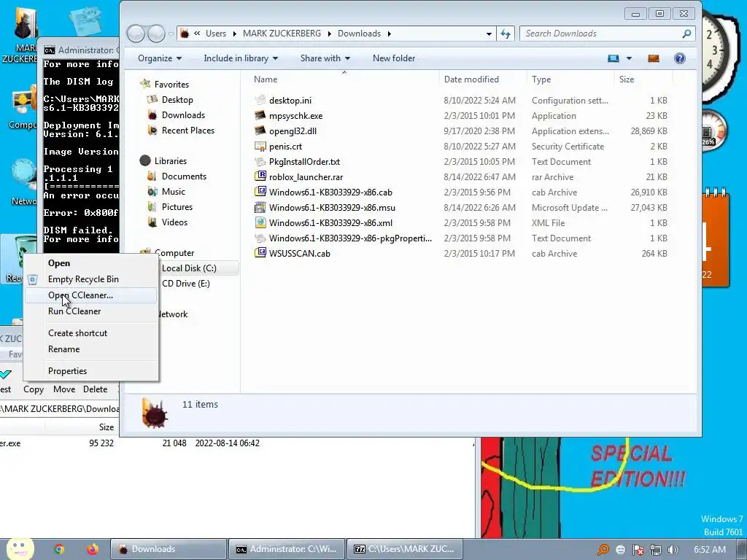Select Recent Places under Favorites
Image resolution: width=747 pixels, height=560 pixels.
(x=187, y=130)
